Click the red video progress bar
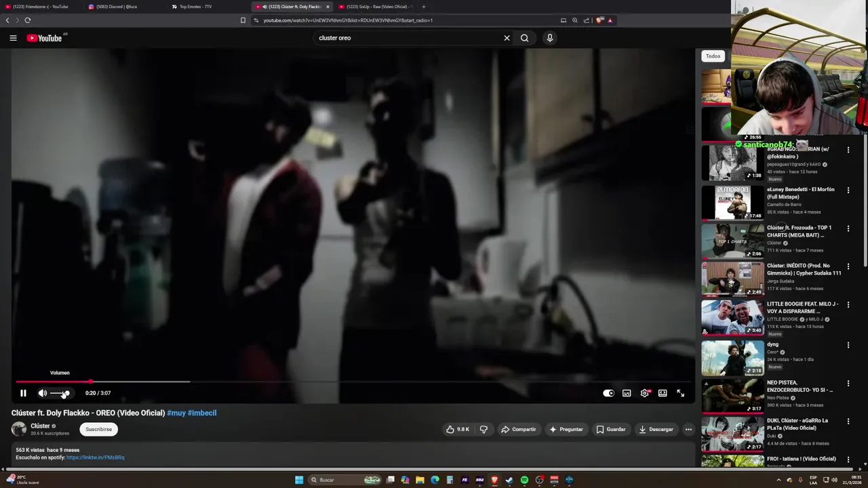The width and height of the screenshot is (868, 488). click(x=53, y=382)
